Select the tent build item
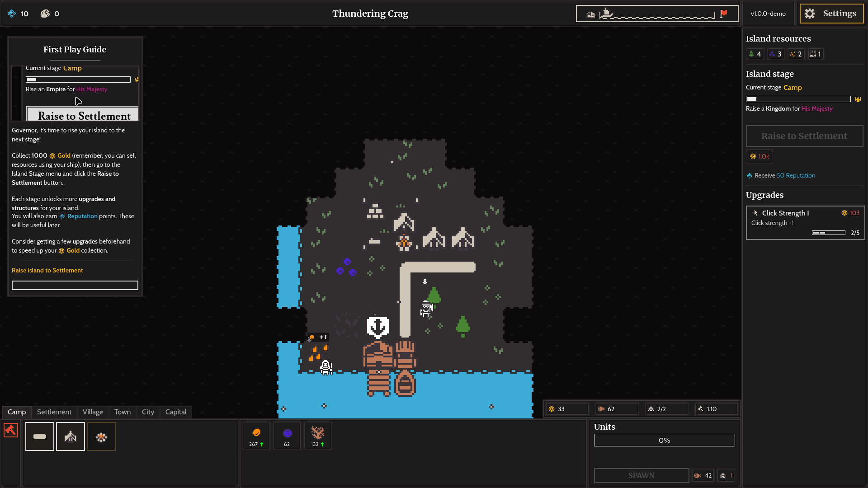This screenshot has width=868, height=488. (x=71, y=436)
